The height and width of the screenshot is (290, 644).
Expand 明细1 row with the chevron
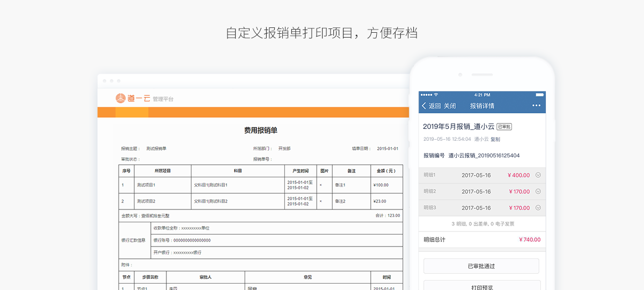point(538,175)
